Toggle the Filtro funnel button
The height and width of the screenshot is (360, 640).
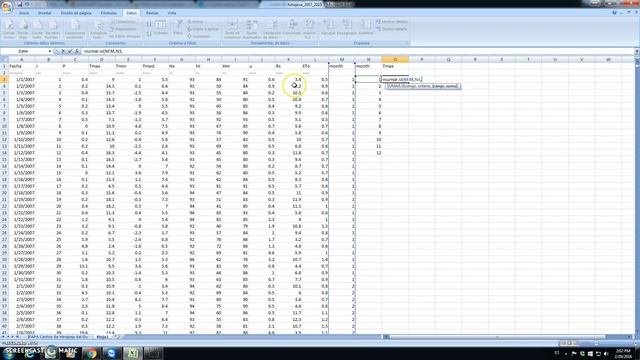point(178,28)
